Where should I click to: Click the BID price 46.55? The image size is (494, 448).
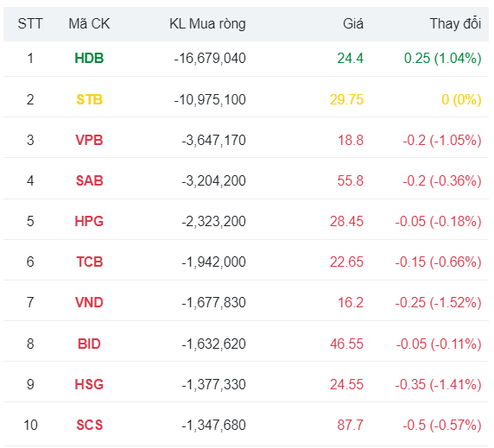346,344
